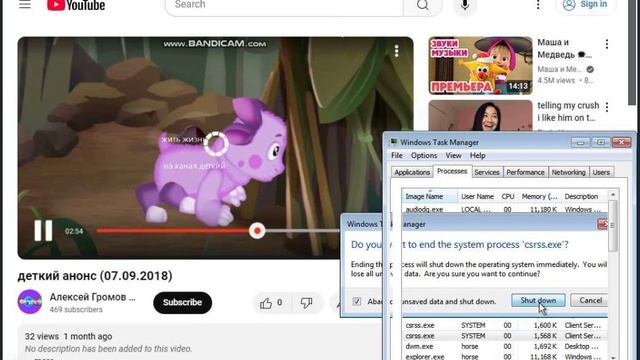Open the Алексей Громов channel name link
The image size is (640, 360).
click(93, 297)
